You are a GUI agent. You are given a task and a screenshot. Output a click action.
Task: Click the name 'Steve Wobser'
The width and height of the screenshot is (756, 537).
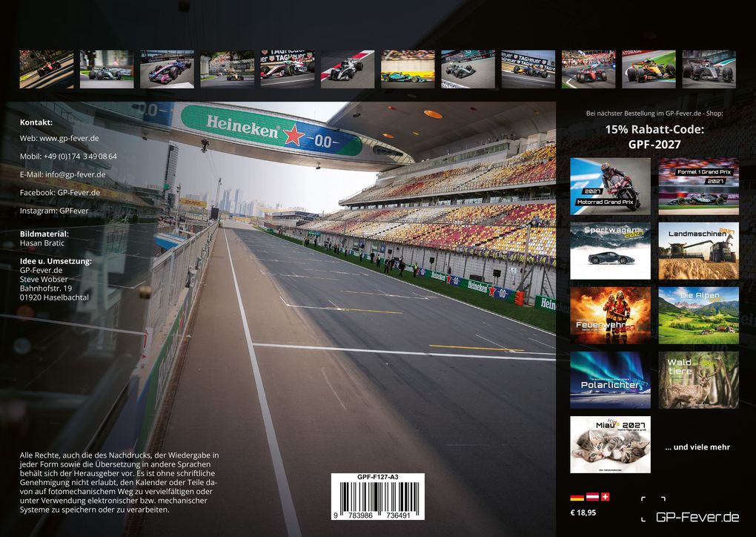pyautogui.click(x=44, y=280)
